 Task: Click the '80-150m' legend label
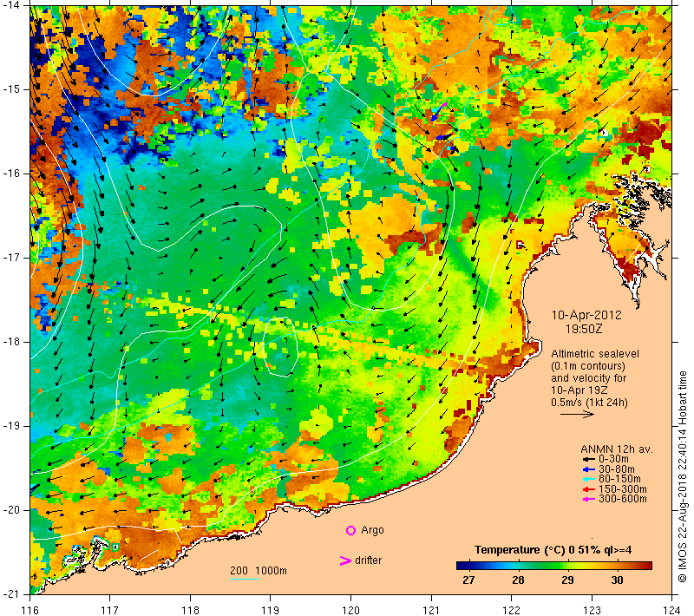coord(619,479)
